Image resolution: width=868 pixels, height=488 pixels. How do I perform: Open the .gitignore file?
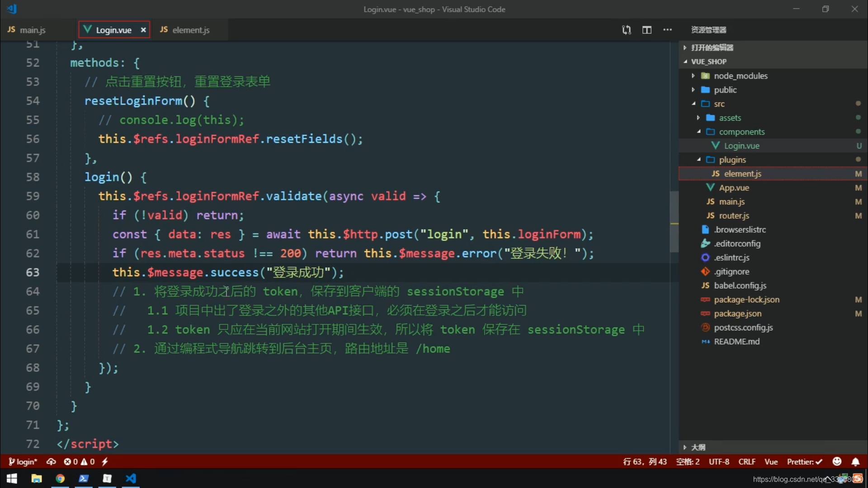click(x=773, y=272)
